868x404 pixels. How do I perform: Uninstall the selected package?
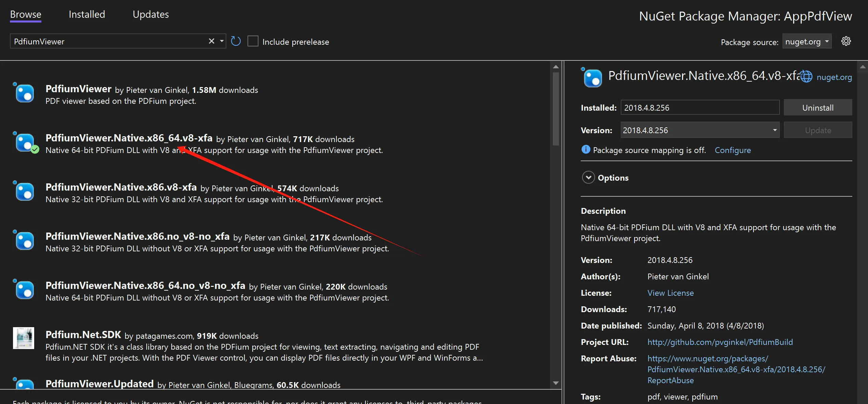pos(818,108)
